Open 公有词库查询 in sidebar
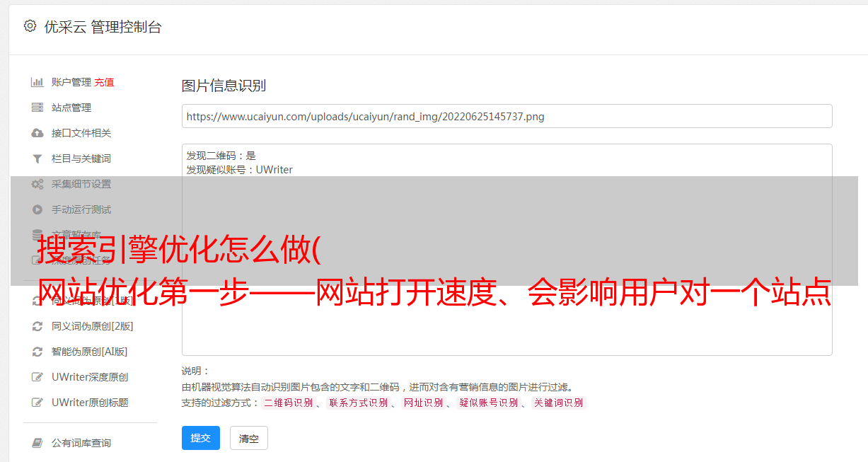This screenshot has width=868, height=462. coord(81,443)
